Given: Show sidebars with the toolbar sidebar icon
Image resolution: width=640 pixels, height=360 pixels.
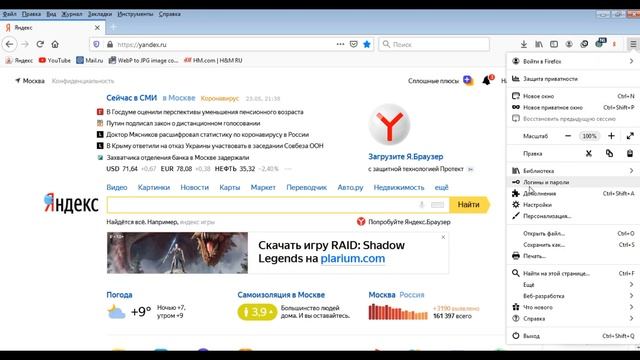Looking at the screenshot, I should pos(554,44).
